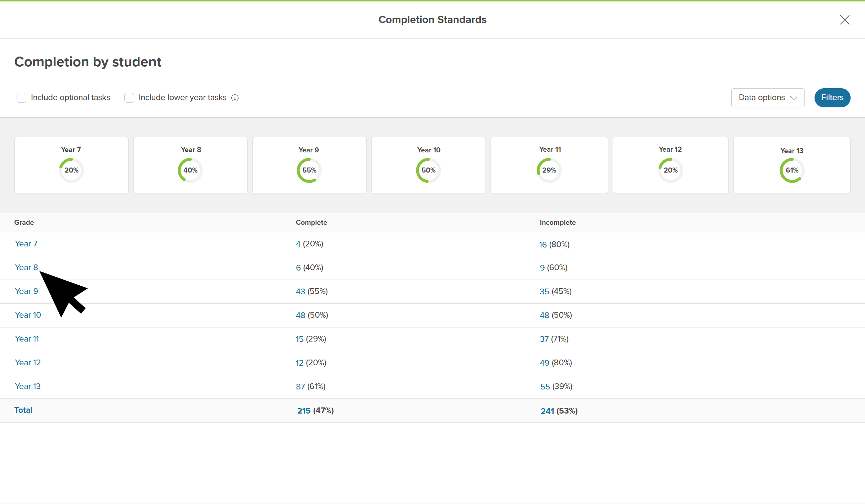This screenshot has height=504, width=865.
Task: Open the Year 8 grade link
Action: [x=26, y=267]
